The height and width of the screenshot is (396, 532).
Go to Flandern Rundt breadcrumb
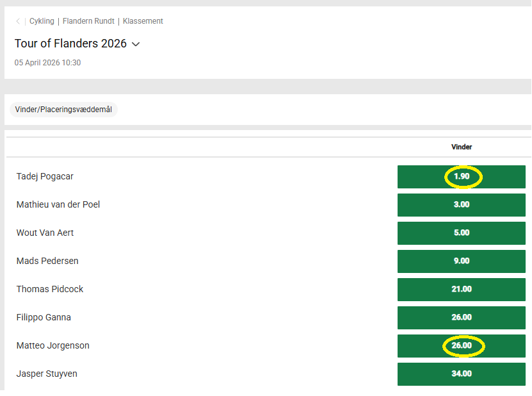[88, 21]
